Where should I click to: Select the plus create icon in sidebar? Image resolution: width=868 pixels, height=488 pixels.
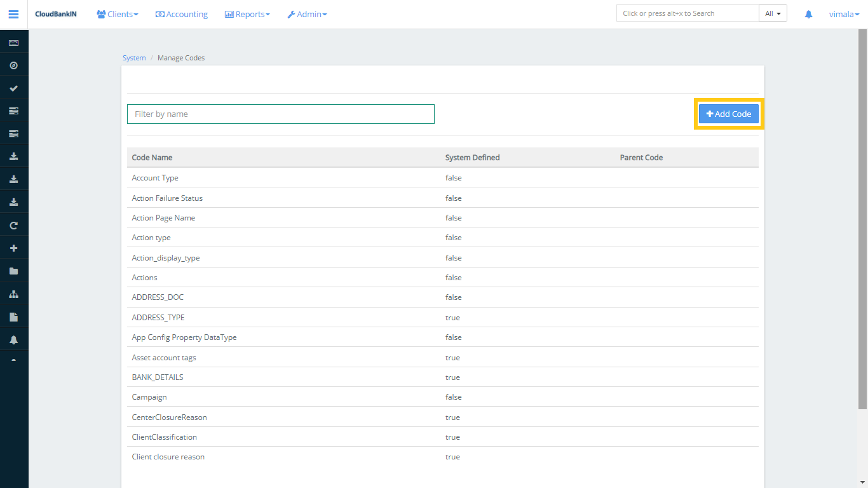(x=14, y=248)
